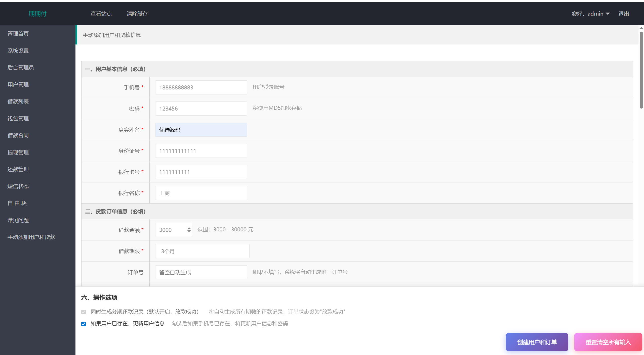Focus the 手机号 input field
This screenshot has height=355, width=644.
click(201, 87)
